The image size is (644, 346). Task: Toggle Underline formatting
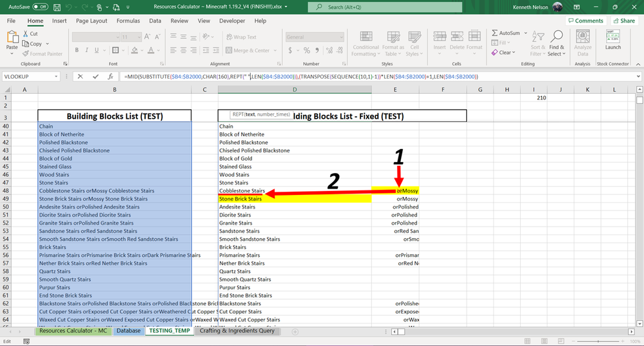coord(97,50)
